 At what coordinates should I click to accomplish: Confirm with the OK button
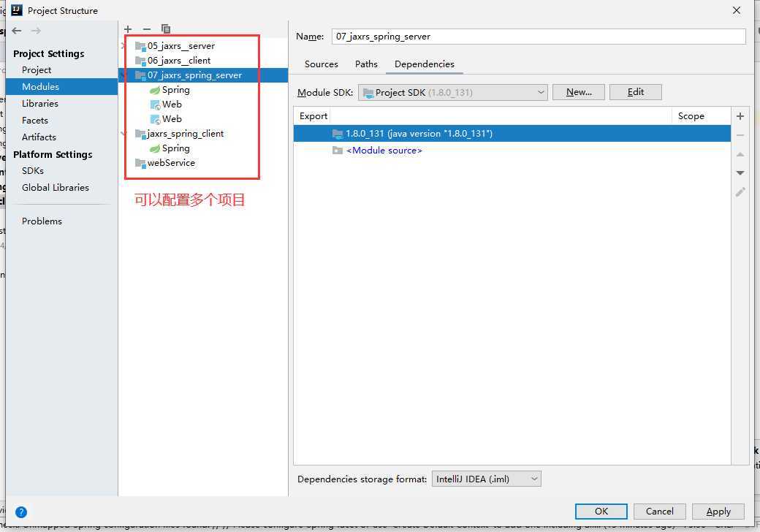pyautogui.click(x=601, y=512)
